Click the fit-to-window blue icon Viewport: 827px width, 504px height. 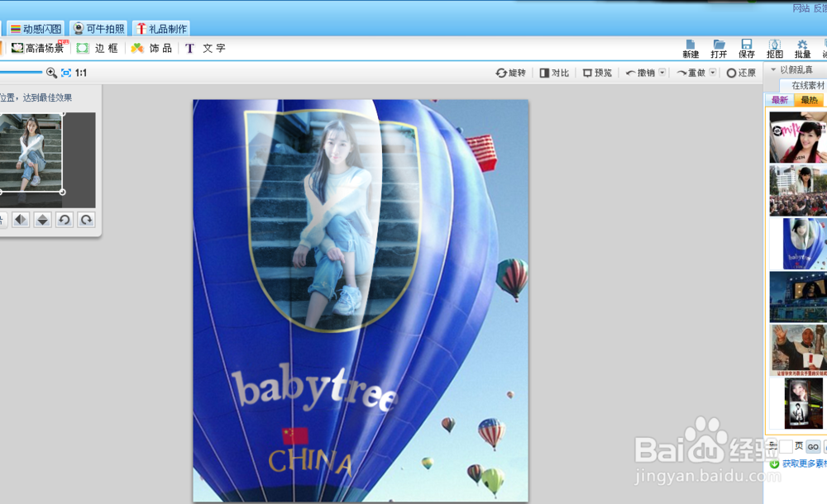click(x=66, y=73)
